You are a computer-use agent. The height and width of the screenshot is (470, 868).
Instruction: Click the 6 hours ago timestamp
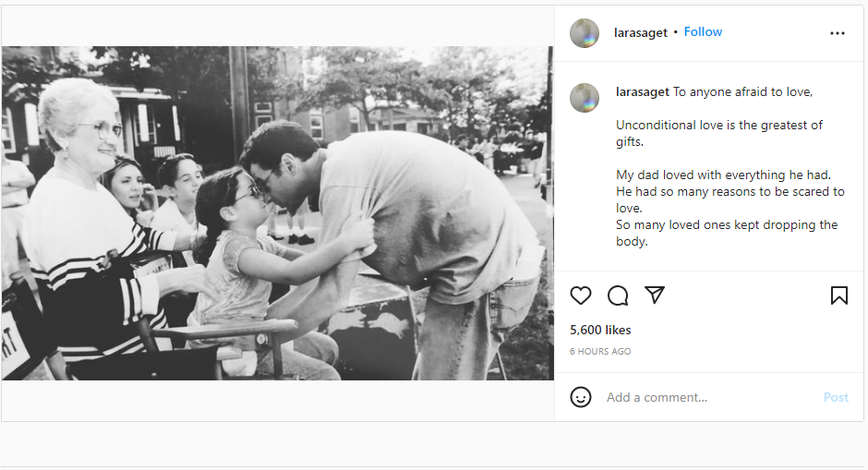(x=600, y=352)
